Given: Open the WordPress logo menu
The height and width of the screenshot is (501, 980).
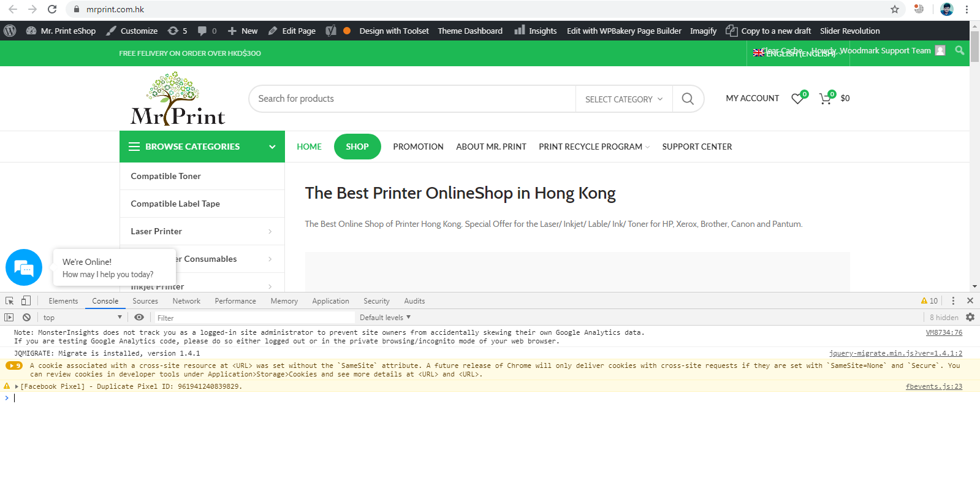Looking at the screenshot, I should click(x=10, y=31).
